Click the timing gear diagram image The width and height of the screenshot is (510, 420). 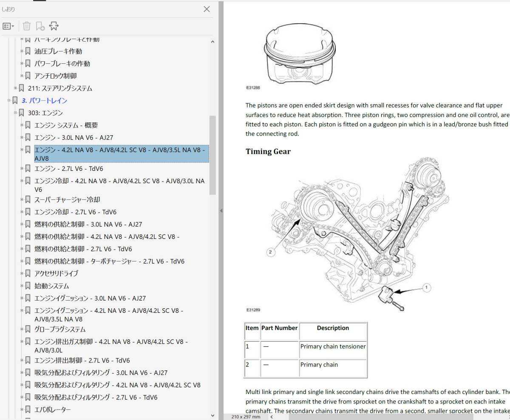358,234
